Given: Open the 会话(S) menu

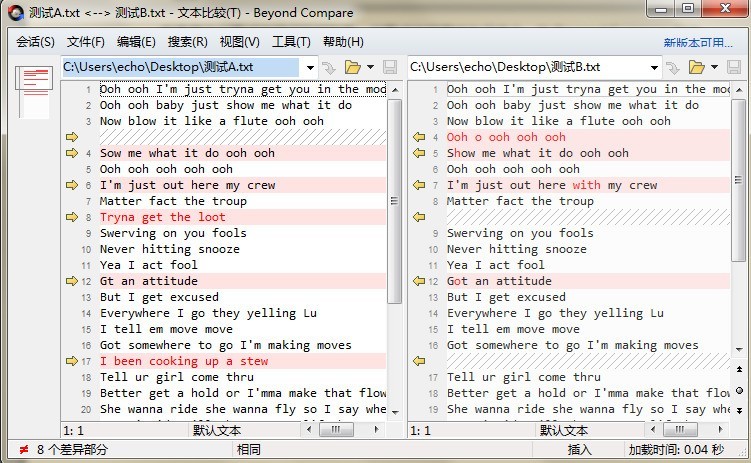Looking at the screenshot, I should click(36, 42).
